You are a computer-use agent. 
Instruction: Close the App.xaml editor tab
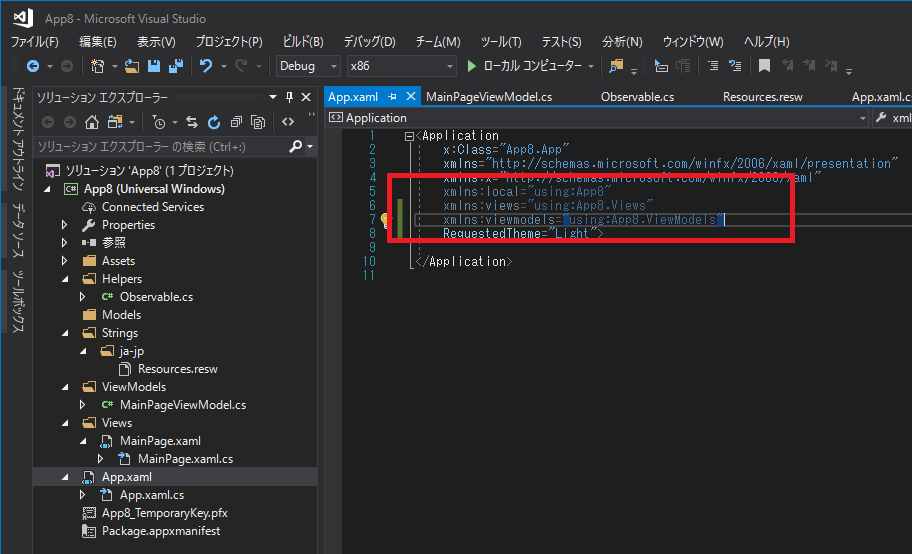pos(411,96)
